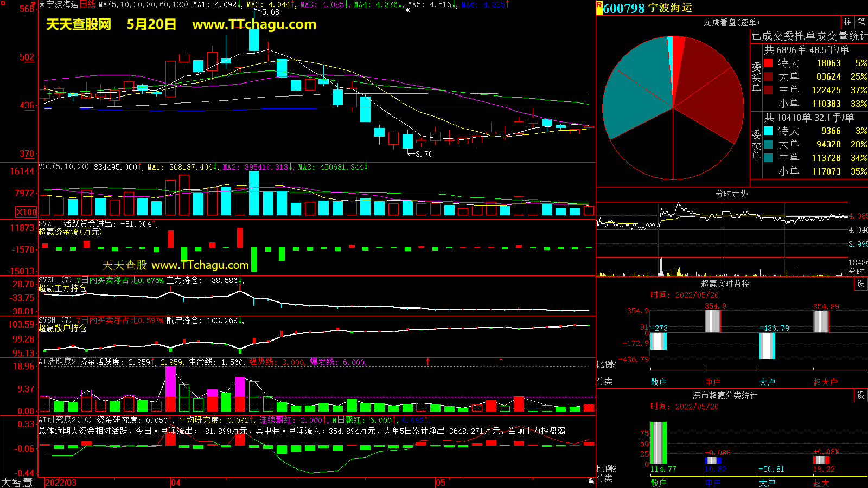Select 散户 category in 超赢实时监控
This screenshot has width=868, height=488.
(659, 382)
